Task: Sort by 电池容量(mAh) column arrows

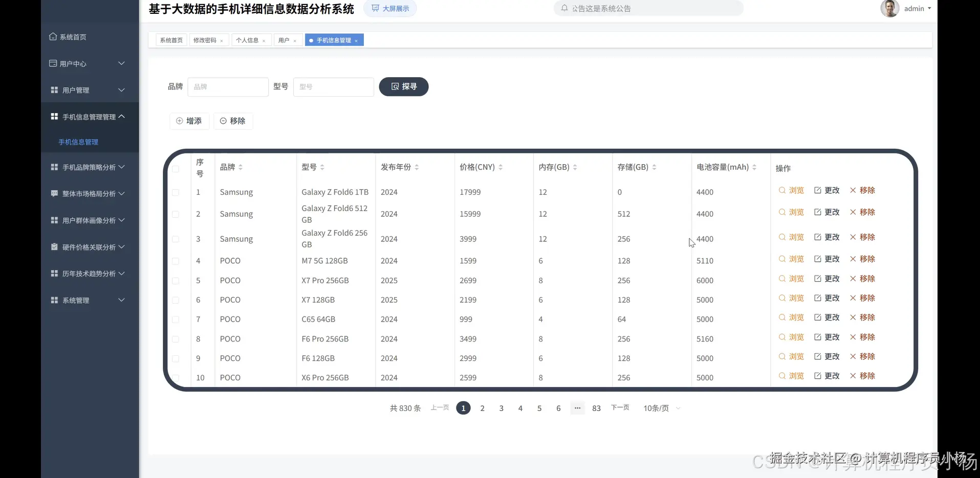Action: pos(754,167)
